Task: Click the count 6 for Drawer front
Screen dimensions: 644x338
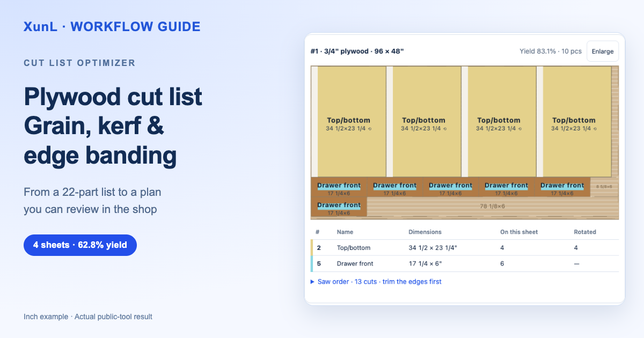Action: (502, 264)
